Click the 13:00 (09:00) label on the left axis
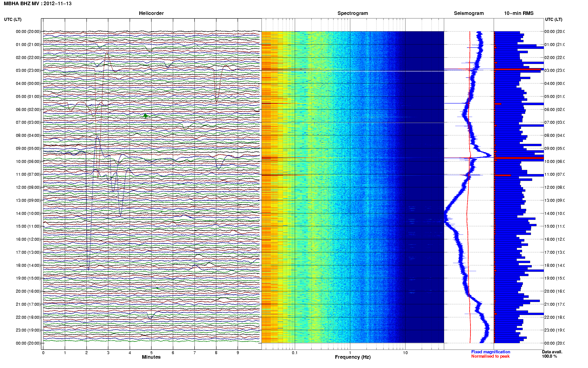The width and height of the screenshot is (588, 368). 28,200
